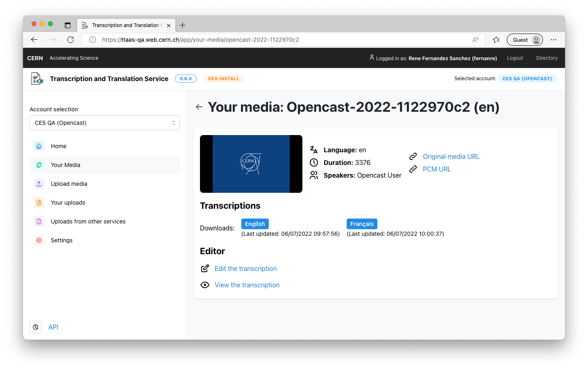Click the Language: en text

click(345, 150)
